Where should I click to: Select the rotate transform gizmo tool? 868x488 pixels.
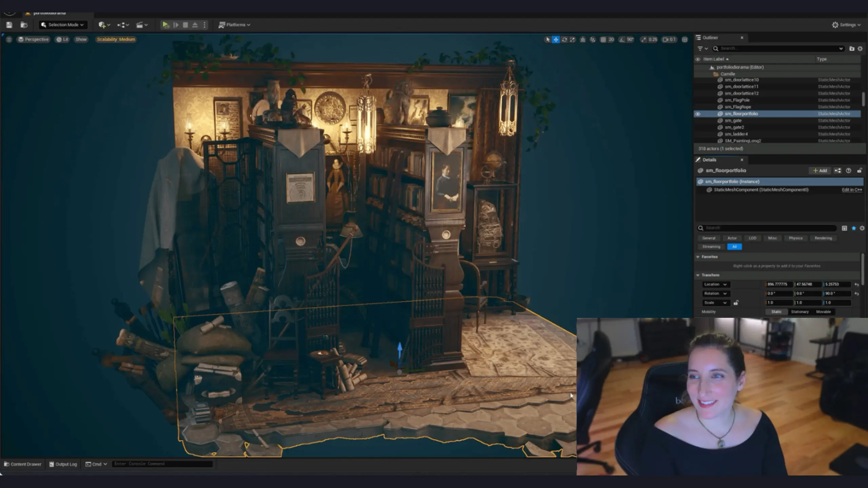(x=564, y=40)
